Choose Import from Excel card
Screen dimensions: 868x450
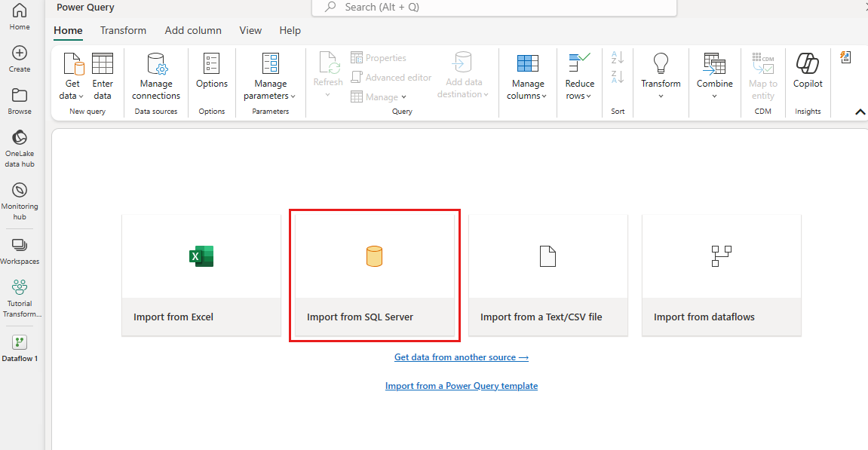pos(201,275)
